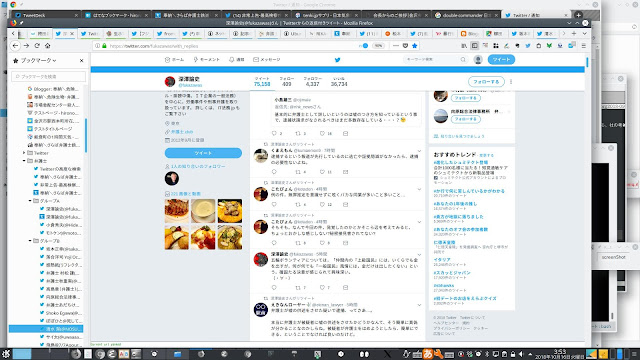Image resolution: width=640 pixels, height=360 pixels.
Task: Click the 弁護士.club profile website link
Action: point(182,132)
